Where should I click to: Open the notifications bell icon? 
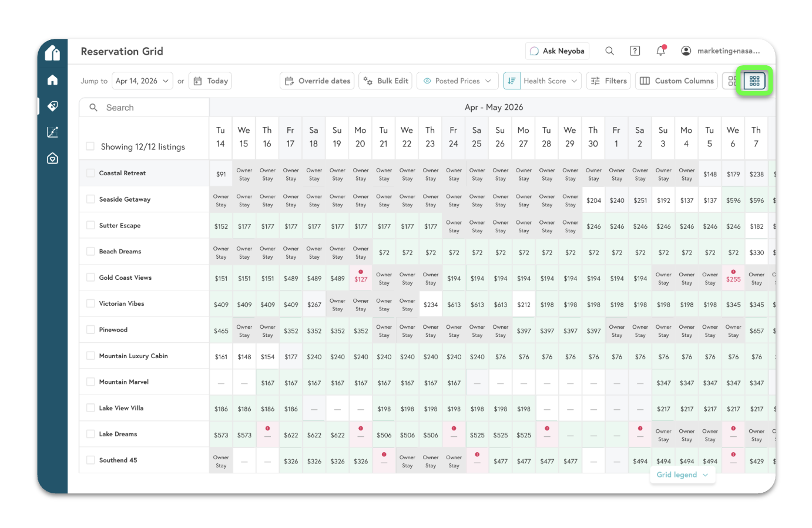(x=660, y=51)
